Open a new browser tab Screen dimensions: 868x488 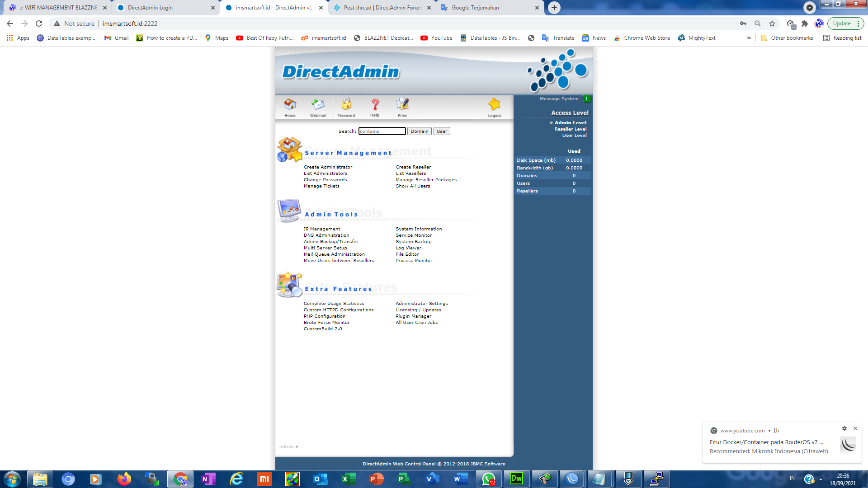click(554, 8)
